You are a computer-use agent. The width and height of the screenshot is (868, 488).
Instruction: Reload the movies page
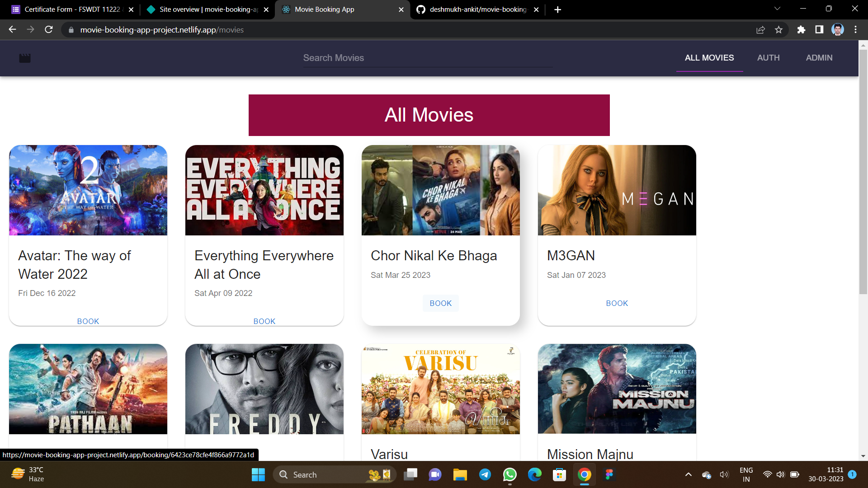tap(49, 30)
